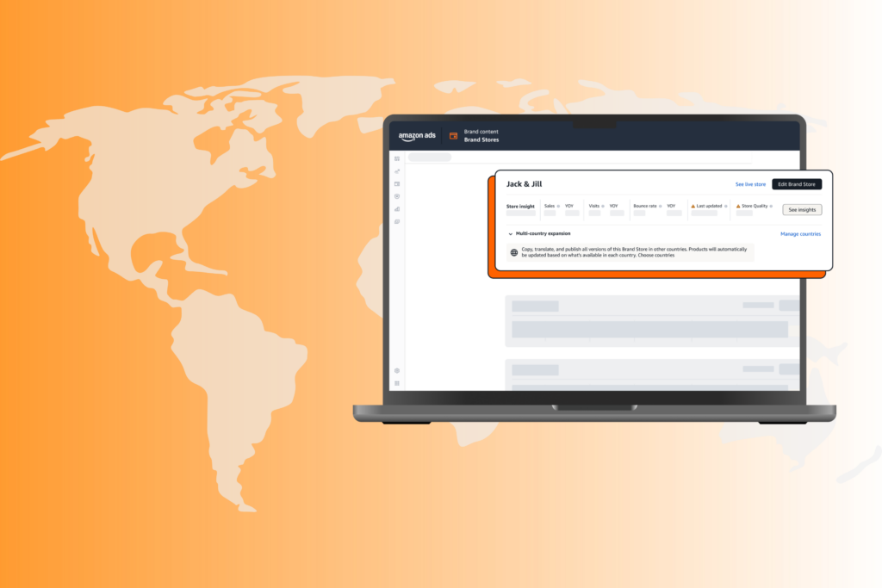
Task: Select the second sidebar icon below the grid
Action: pyautogui.click(x=397, y=171)
